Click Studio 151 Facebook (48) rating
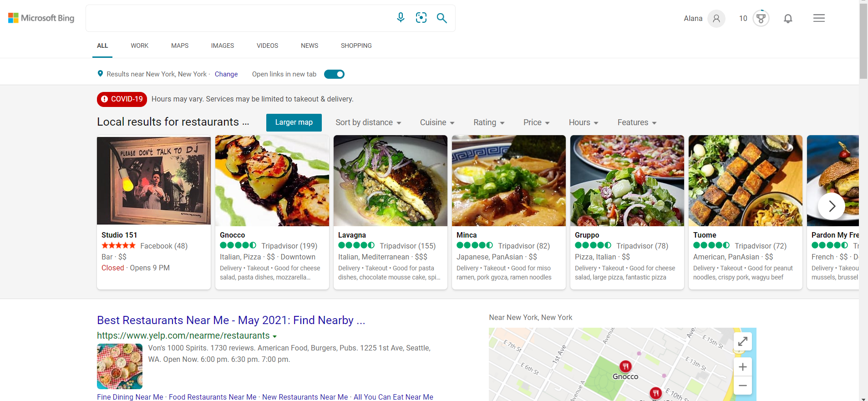This screenshot has width=868, height=401. 144,246
